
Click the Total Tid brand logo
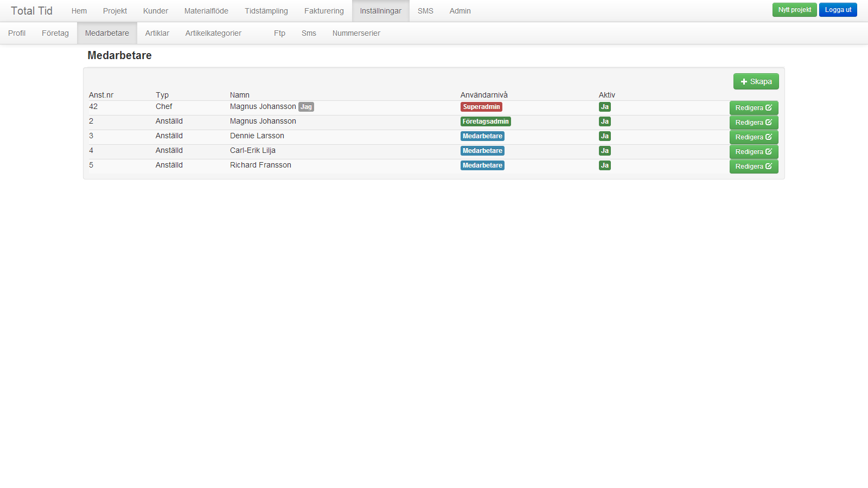point(31,11)
